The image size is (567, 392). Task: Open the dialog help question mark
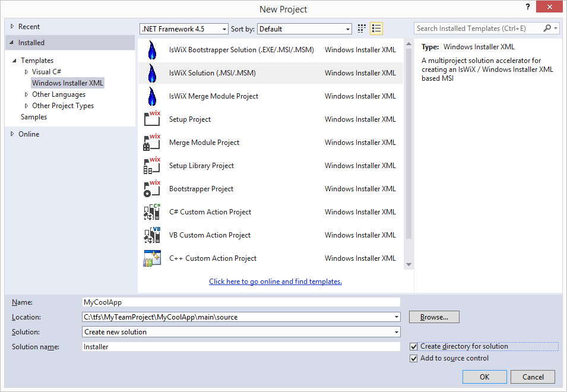tap(528, 7)
